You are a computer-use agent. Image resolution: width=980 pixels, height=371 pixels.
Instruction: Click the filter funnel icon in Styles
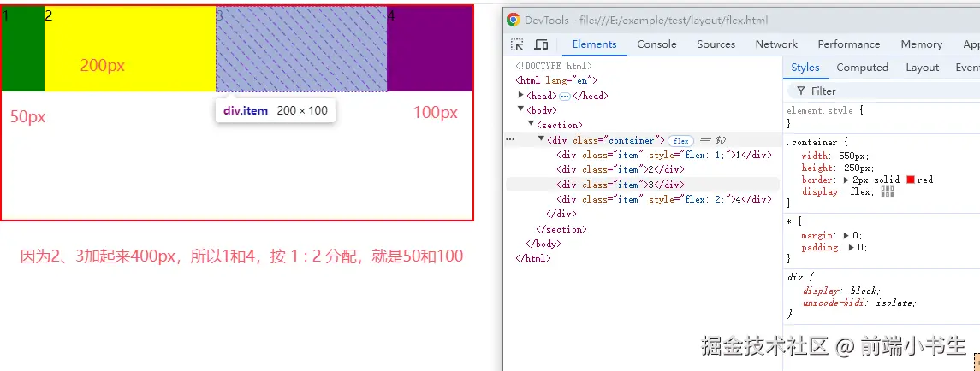pos(800,91)
